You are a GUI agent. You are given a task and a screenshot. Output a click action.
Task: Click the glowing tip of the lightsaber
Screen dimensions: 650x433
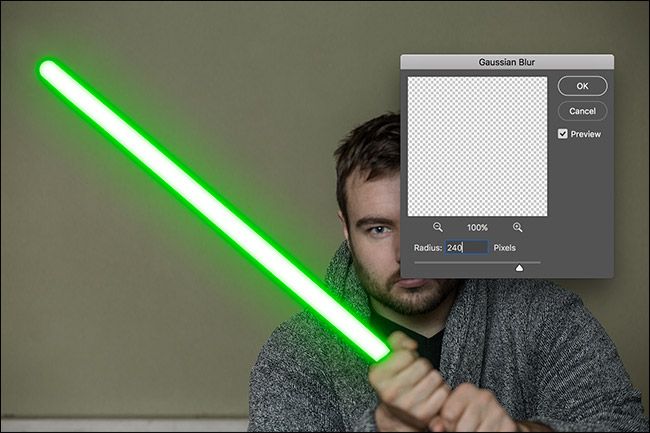[48, 68]
